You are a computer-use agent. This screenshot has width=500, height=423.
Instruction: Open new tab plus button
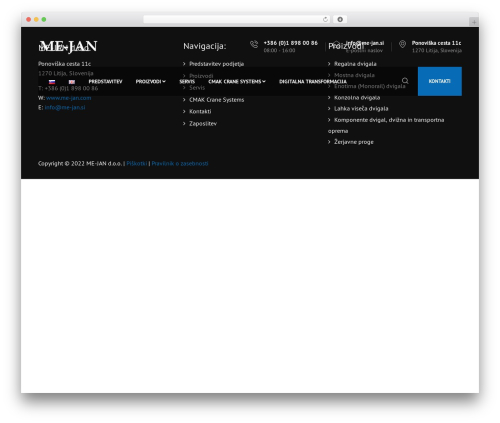tap(474, 22)
